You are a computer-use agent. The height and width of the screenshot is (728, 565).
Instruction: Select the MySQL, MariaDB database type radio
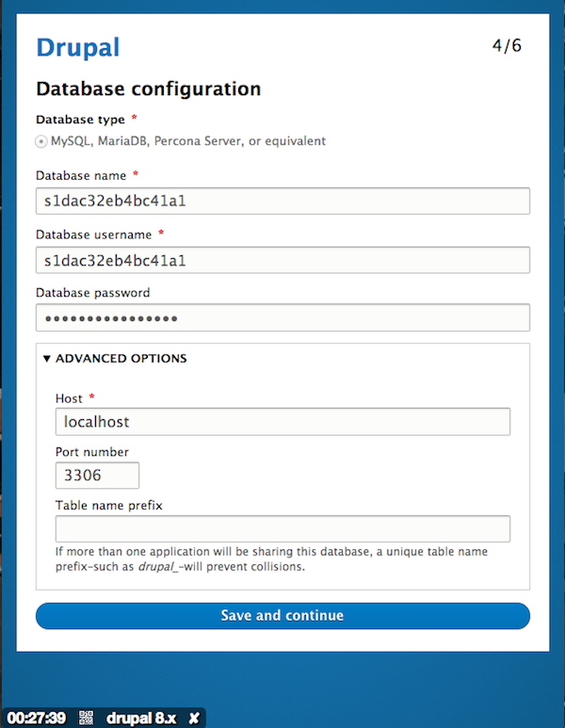(x=41, y=141)
